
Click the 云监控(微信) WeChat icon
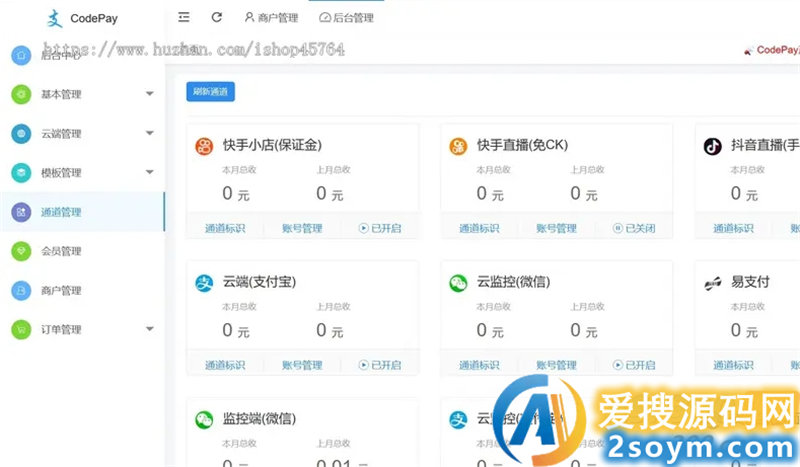[x=458, y=283]
